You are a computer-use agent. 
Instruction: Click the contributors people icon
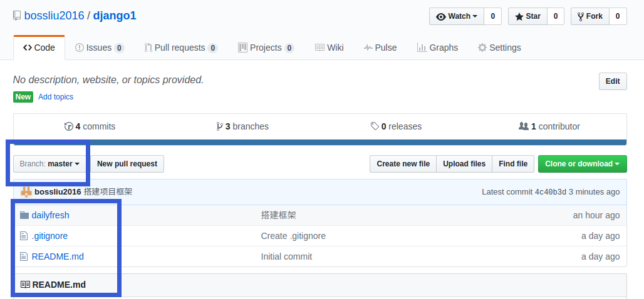pos(524,126)
